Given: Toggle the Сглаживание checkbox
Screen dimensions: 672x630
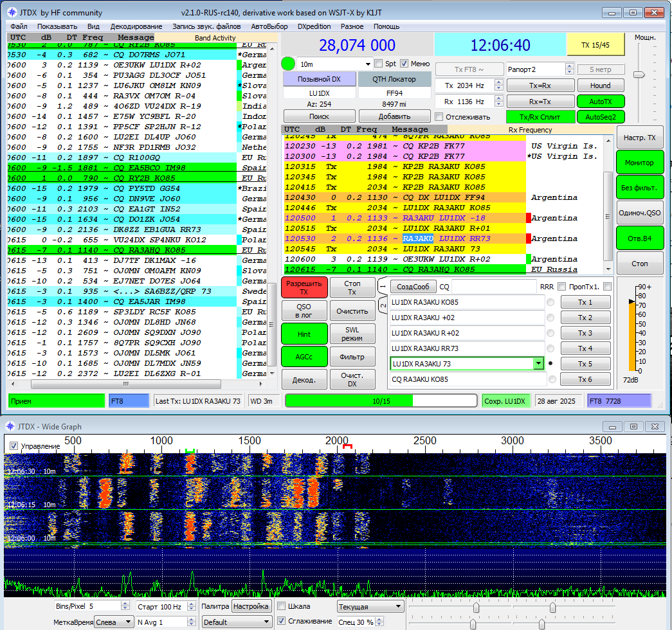Looking at the screenshot, I should (x=282, y=620).
